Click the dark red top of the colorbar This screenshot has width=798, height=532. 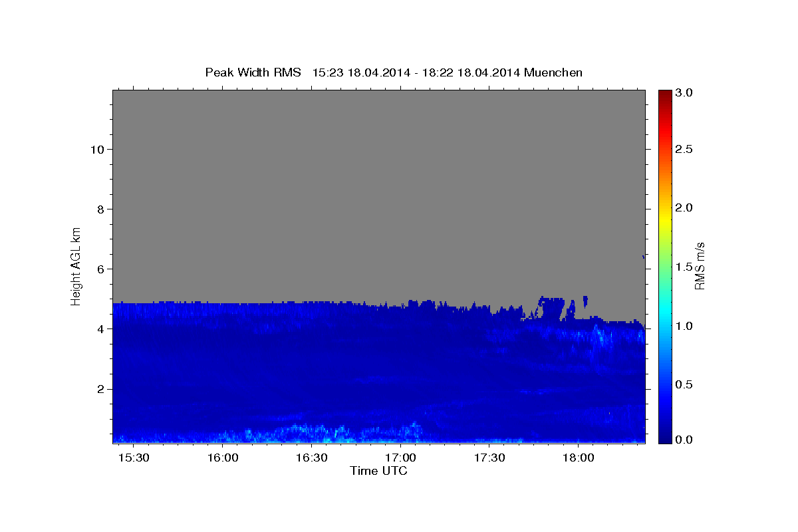tap(664, 94)
